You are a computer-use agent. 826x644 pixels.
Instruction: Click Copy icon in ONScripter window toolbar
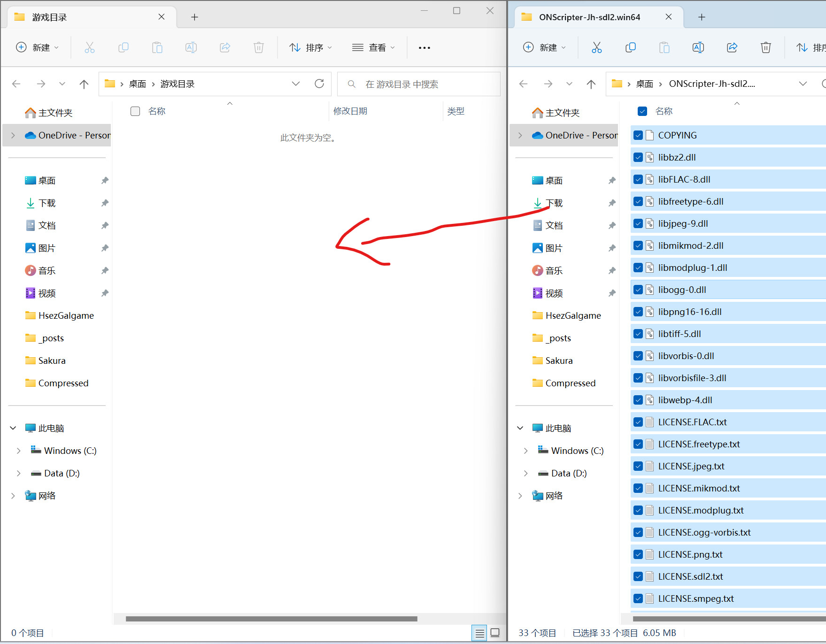tap(630, 47)
